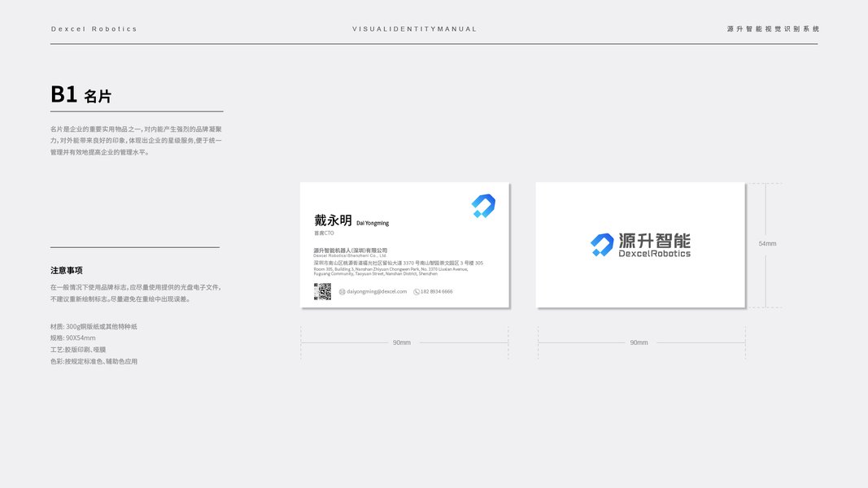Viewport: 868px width, 488px height.
Task: Select the back business card thumbnail
Action: click(640, 245)
